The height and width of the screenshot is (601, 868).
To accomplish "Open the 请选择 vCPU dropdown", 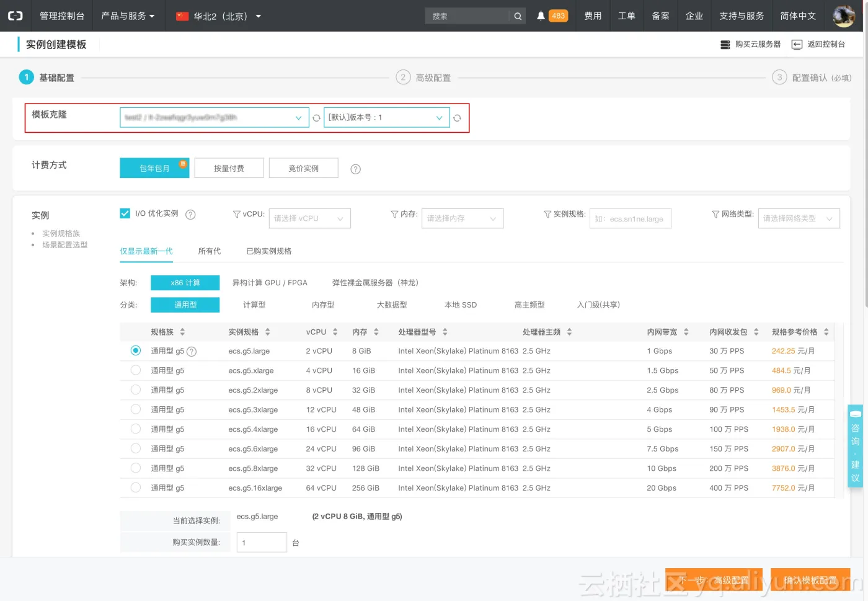I will pos(309,218).
